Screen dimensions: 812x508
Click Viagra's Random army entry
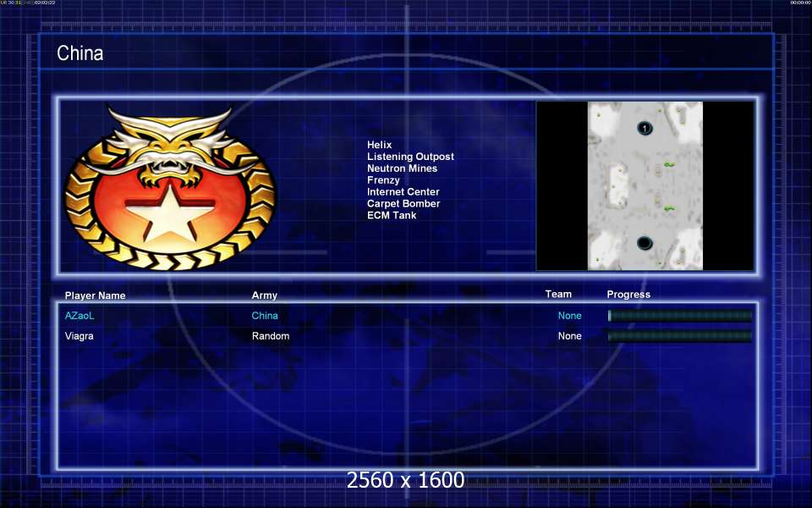(x=271, y=336)
